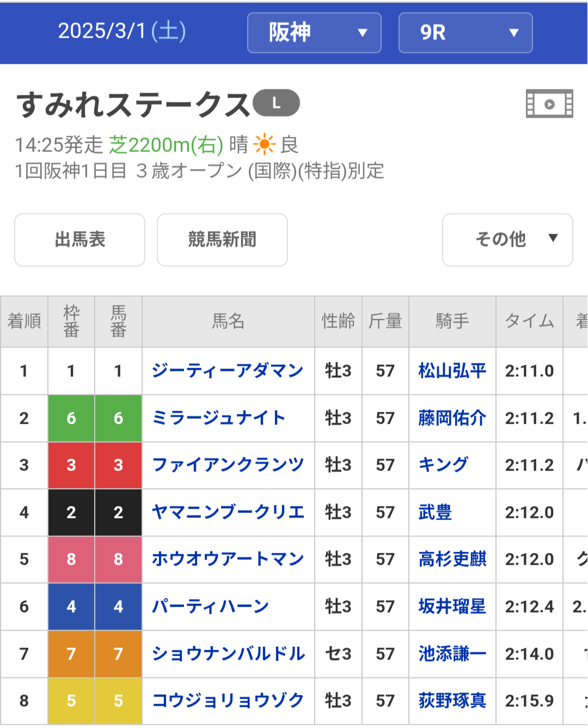Screen dimensions: 588x728
Task: Click the 着順 column header
Action: [24, 321]
